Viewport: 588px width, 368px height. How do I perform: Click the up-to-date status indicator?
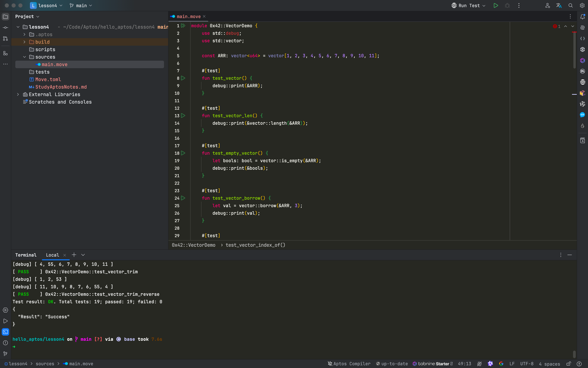(392, 364)
